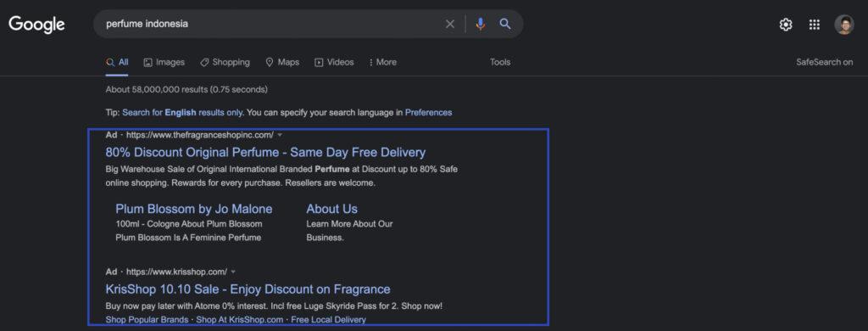Click '100ml - Cologne About Plum Blossom' text
This screenshot has height=331, width=868.
coord(189,224)
